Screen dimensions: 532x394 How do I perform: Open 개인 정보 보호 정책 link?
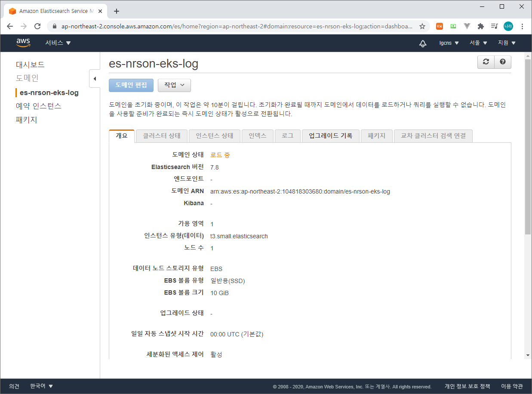[467, 386]
